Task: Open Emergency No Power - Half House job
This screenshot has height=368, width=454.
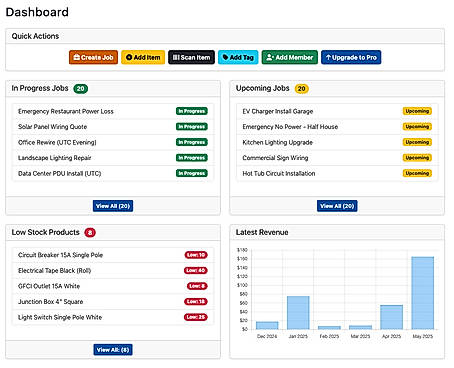Action: point(337,127)
